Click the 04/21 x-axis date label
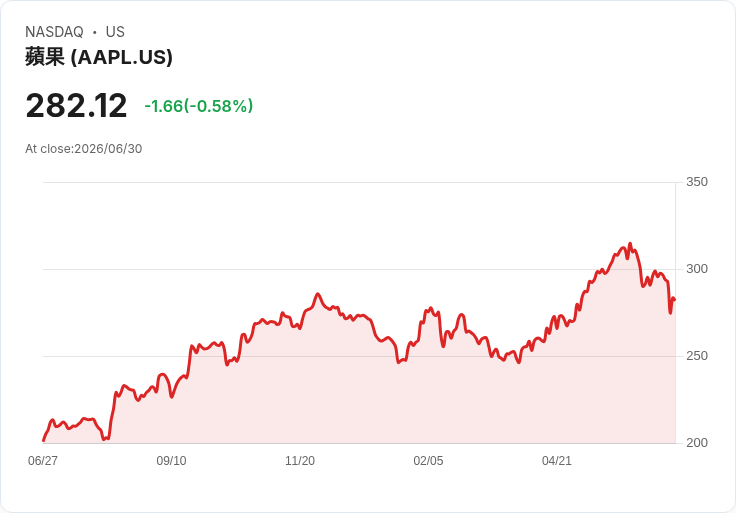The width and height of the screenshot is (736, 513). 557,461
